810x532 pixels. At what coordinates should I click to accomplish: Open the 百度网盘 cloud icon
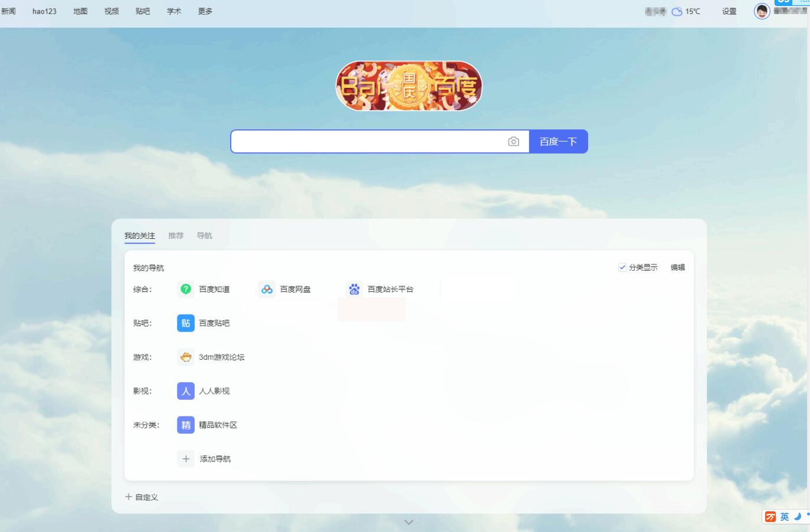pyautogui.click(x=267, y=289)
